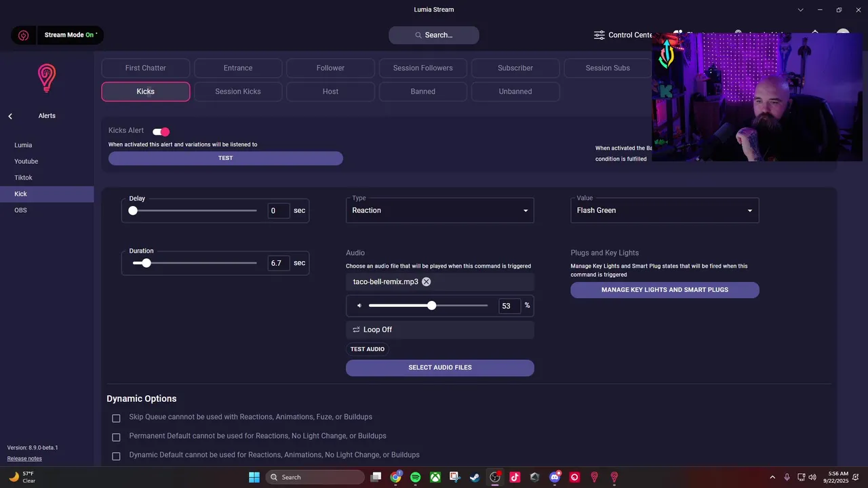
Task: Remove the taco-bell-remix.mp3 audio file
Action: pyautogui.click(x=426, y=281)
